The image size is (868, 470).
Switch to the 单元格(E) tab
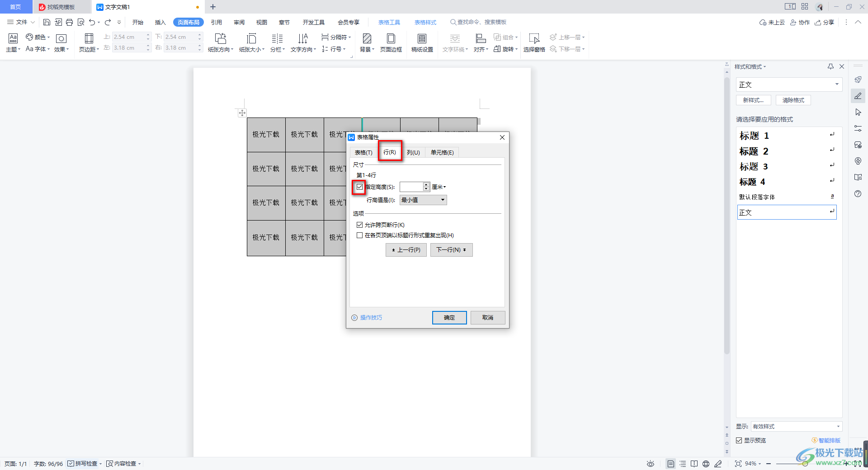pos(442,152)
